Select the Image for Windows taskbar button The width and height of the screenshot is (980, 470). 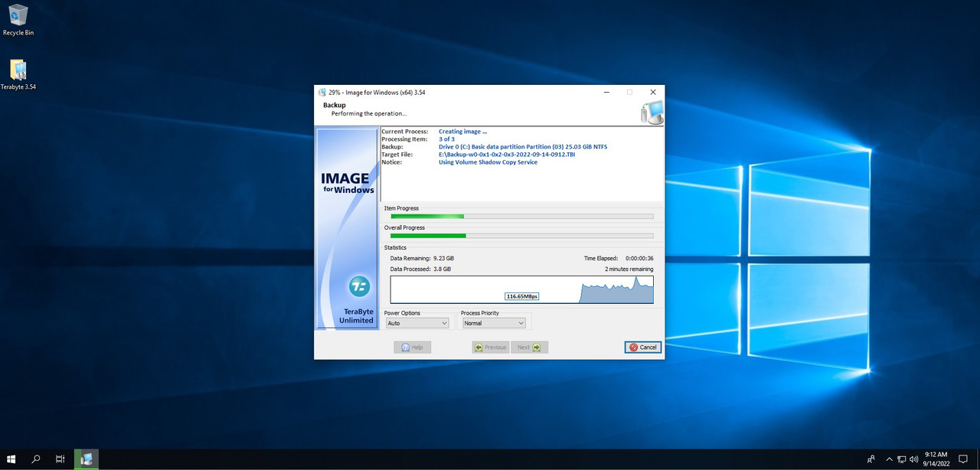pyautogui.click(x=86, y=459)
